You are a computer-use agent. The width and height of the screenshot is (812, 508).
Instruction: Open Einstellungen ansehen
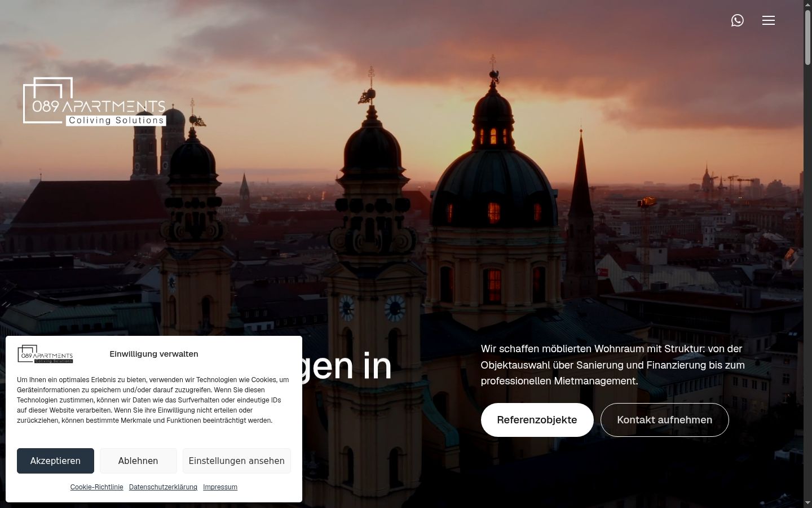pos(236,461)
